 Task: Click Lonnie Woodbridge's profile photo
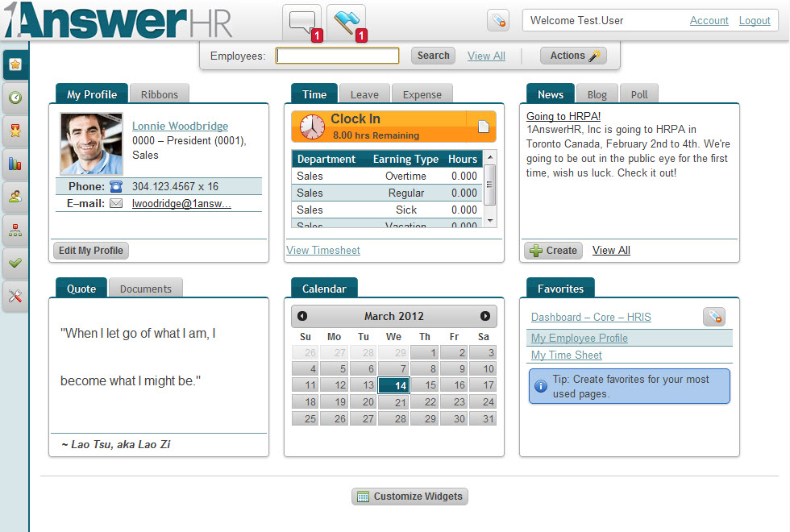click(91, 143)
